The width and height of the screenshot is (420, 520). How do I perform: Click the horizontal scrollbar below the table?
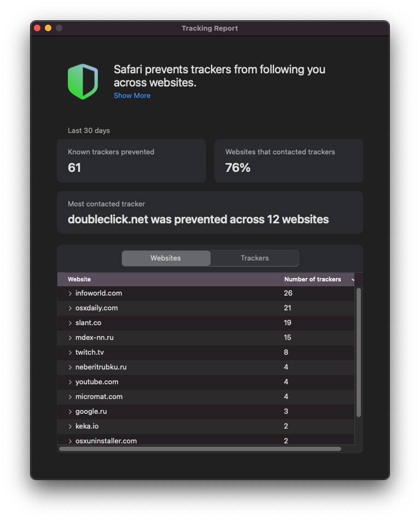(x=200, y=449)
